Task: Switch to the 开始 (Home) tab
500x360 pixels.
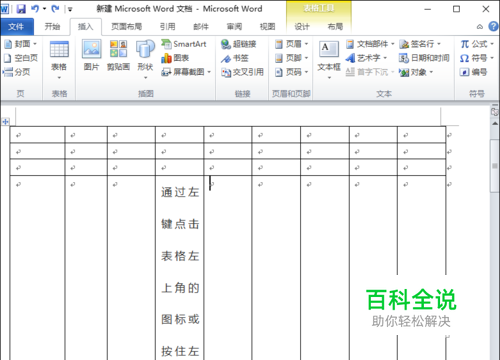Action: coord(52,27)
